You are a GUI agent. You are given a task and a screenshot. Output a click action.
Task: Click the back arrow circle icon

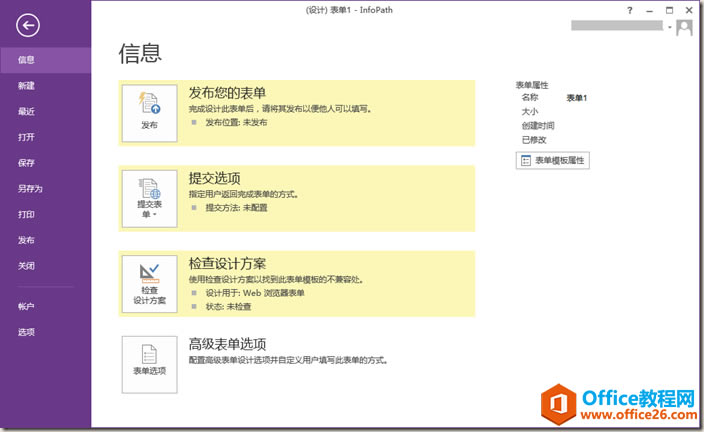pos(28,26)
